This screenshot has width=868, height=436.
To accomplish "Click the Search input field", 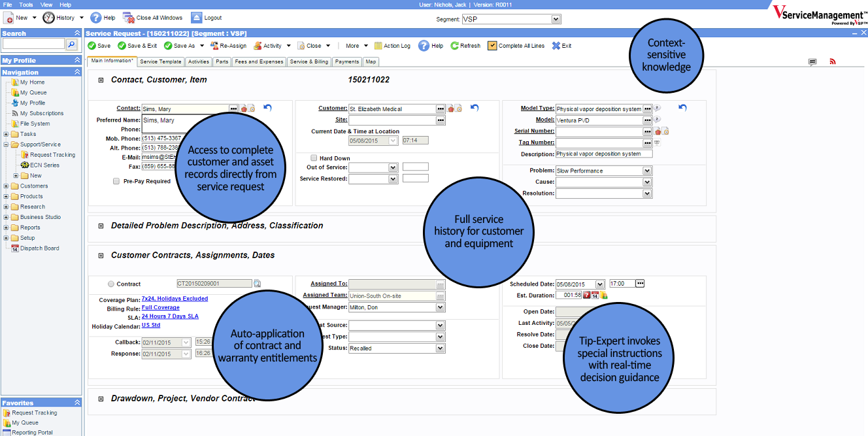I will 33,44.
